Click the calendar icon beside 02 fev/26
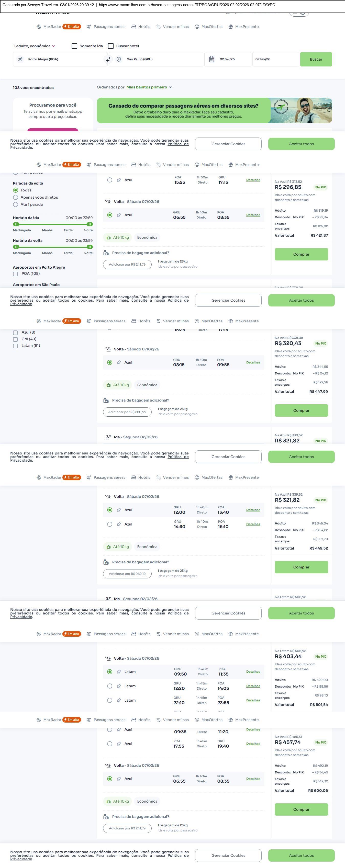This screenshot has height=868, width=345. coord(212,59)
